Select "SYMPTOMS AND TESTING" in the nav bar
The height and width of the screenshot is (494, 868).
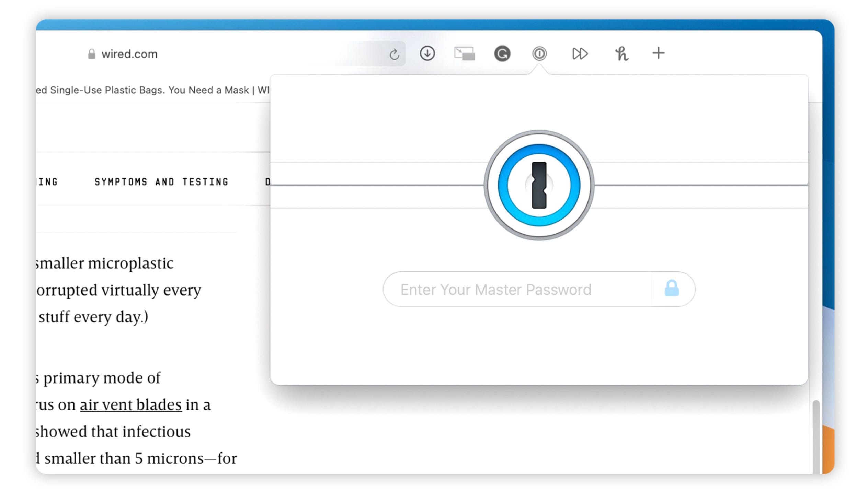[161, 181]
